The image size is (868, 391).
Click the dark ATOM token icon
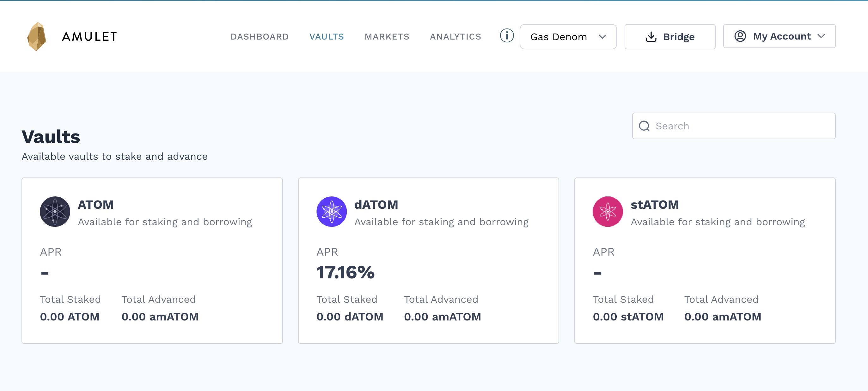click(55, 212)
